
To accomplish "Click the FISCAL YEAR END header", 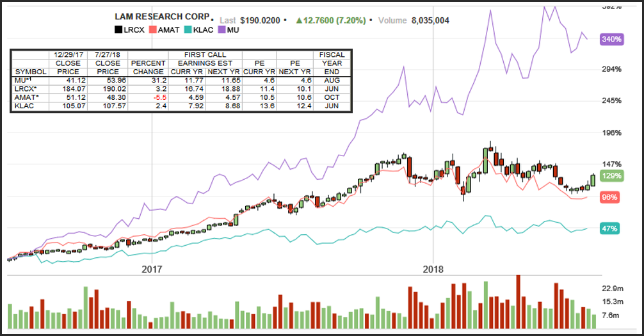I will 332,63.
